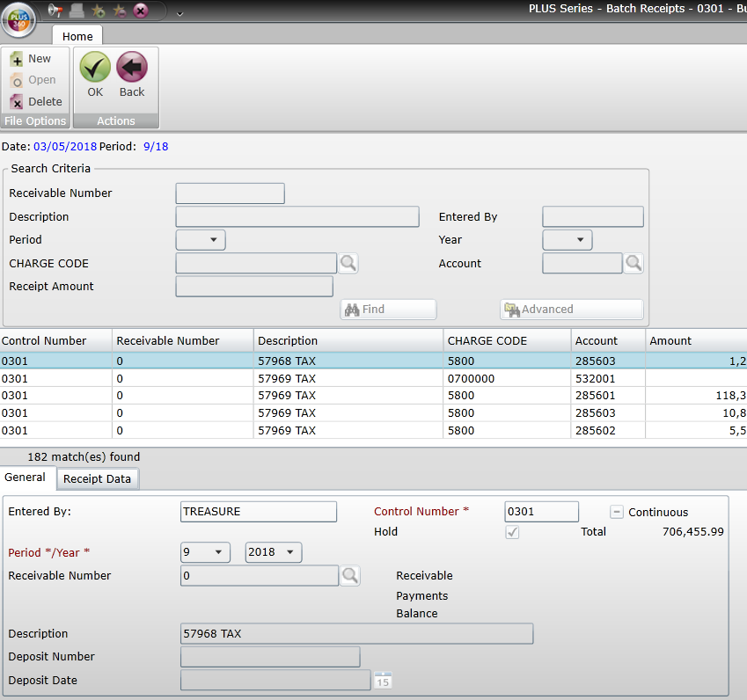Open the Deposit Date calendar picker
This screenshot has height=700, width=747.
tap(383, 680)
